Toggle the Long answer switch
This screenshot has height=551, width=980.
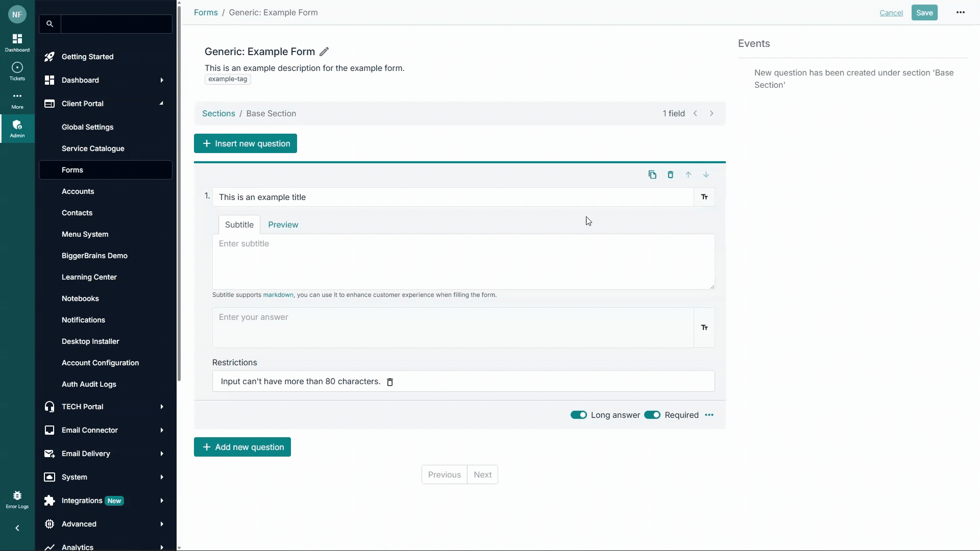tap(578, 415)
